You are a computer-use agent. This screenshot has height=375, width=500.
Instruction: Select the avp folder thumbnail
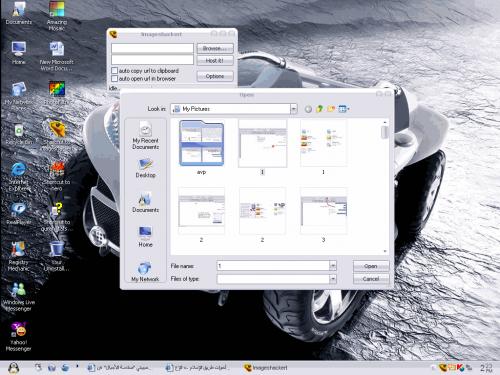pos(201,148)
